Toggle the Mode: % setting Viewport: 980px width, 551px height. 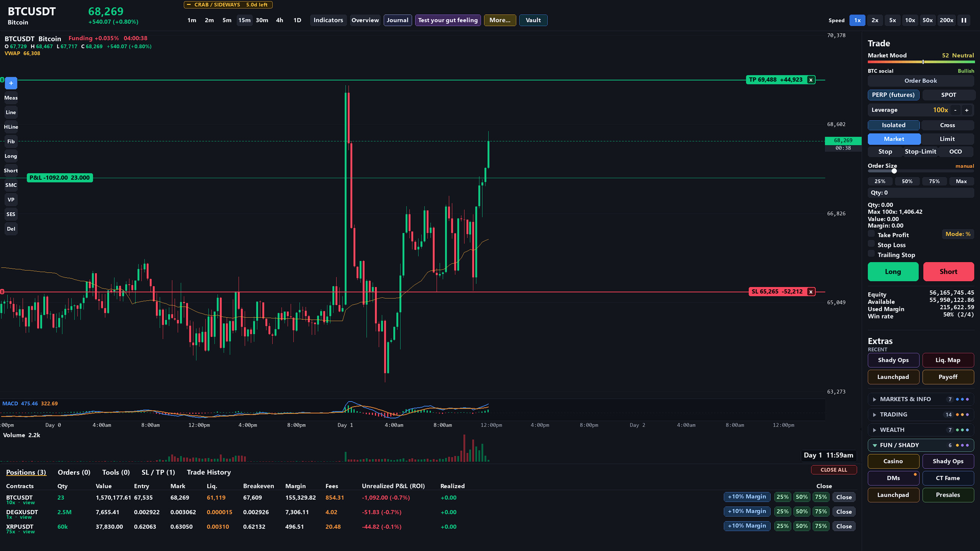click(x=958, y=234)
